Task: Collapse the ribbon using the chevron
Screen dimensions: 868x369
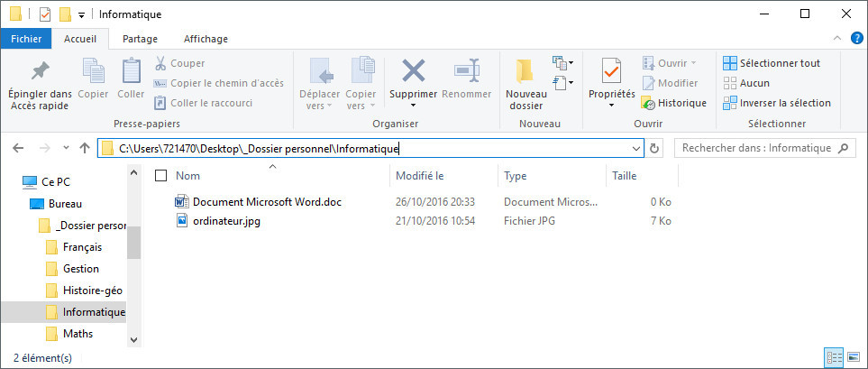Action: [x=838, y=39]
